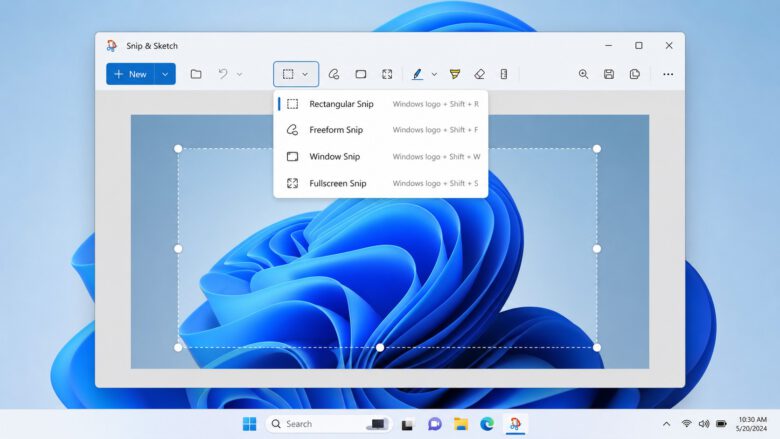Click the Undo arrow icon
Image resolution: width=780 pixels, height=439 pixels.
[223, 74]
